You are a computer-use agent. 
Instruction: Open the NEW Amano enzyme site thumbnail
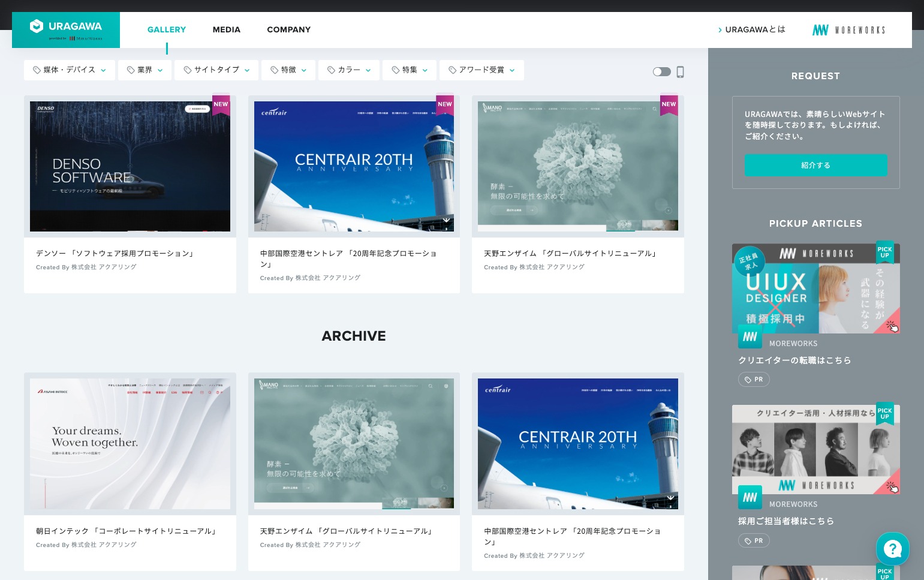coord(578,166)
